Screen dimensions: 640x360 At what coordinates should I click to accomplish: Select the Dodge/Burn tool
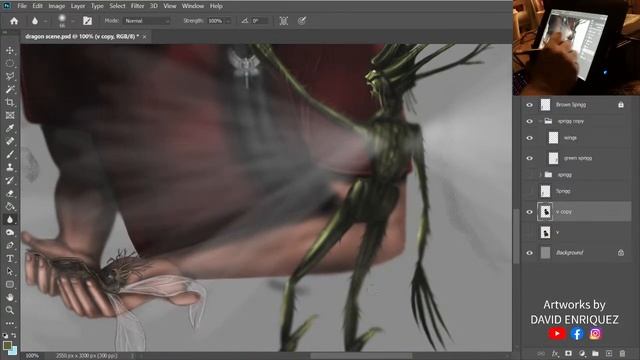[10, 232]
